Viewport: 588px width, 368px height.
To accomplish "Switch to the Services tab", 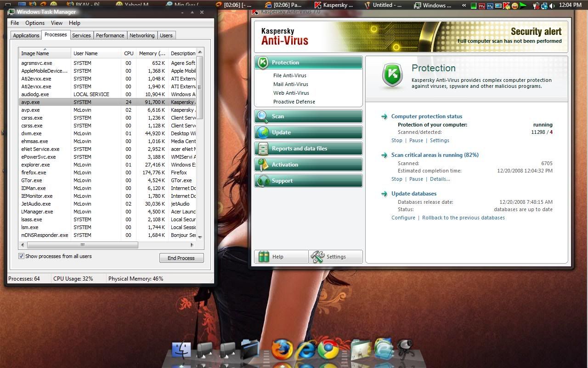I will (81, 35).
